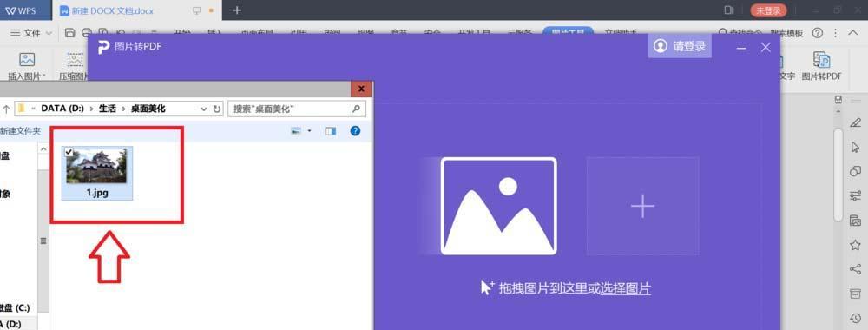
Task: Click the pen icon in WPS right sidebar
Action: point(855,122)
